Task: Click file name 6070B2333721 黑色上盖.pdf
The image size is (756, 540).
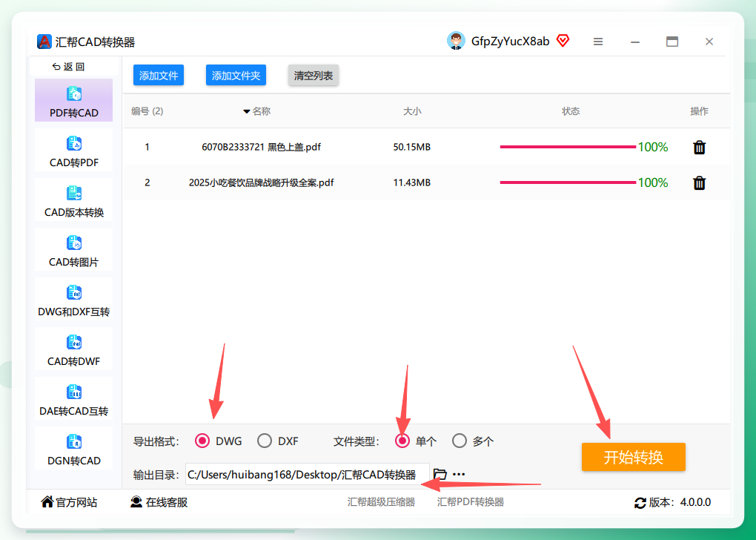Action: [x=261, y=147]
